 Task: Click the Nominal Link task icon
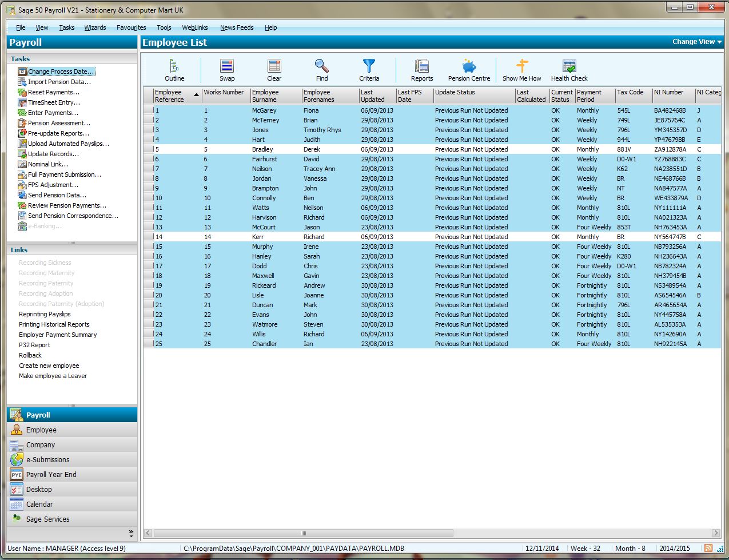22,164
